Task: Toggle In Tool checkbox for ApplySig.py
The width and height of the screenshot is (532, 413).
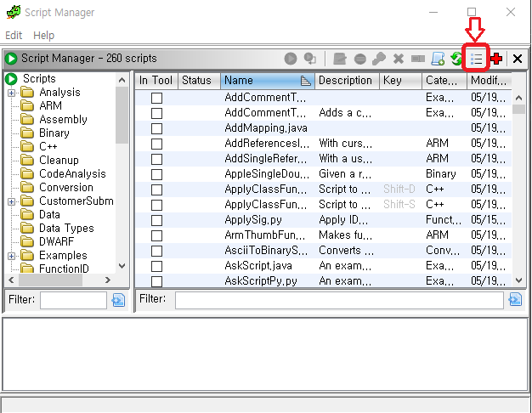Action: pyautogui.click(x=156, y=220)
